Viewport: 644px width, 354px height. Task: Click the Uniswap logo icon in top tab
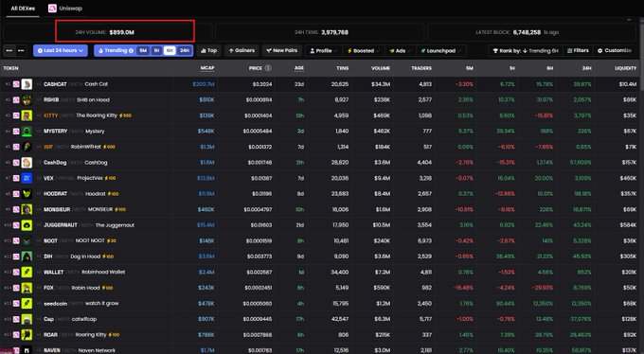(x=52, y=9)
